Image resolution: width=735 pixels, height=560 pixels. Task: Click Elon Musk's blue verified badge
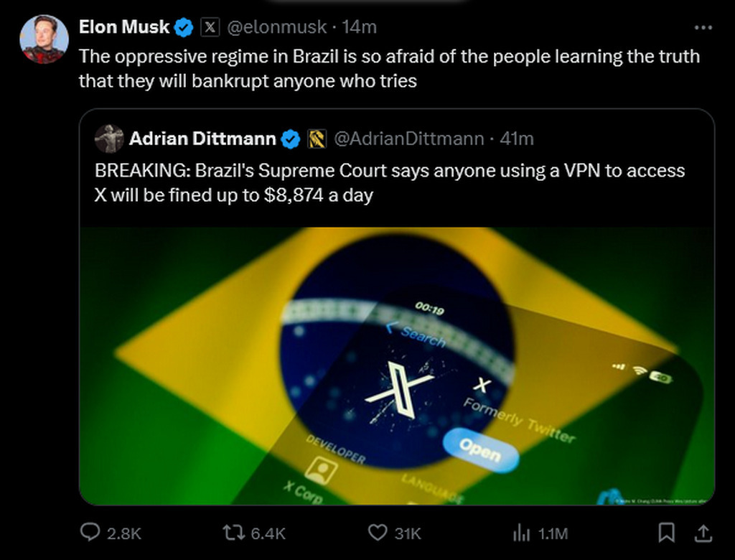click(184, 28)
